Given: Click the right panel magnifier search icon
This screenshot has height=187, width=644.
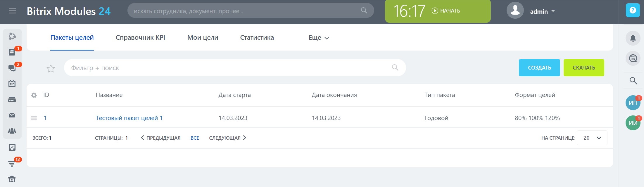Looking at the screenshot, I should tap(633, 81).
